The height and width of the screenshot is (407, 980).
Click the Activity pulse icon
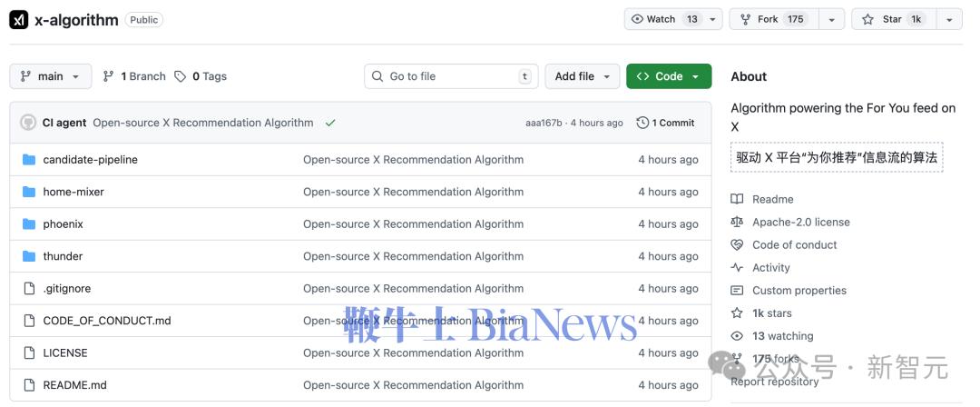click(737, 267)
